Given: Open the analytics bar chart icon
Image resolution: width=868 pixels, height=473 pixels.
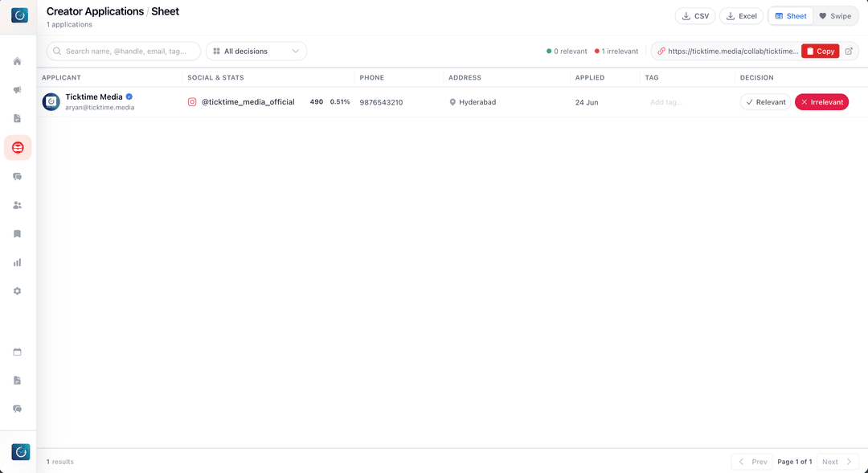Looking at the screenshot, I should pos(17,262).
